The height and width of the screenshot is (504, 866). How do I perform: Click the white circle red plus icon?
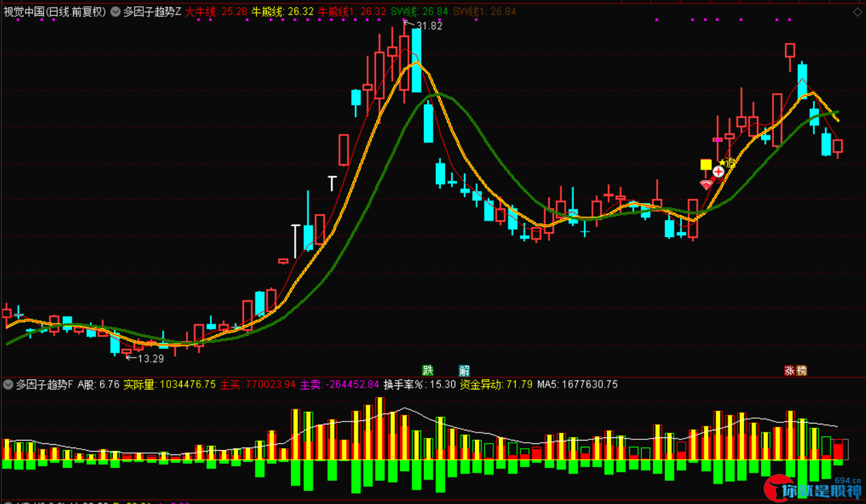(718, 172)
